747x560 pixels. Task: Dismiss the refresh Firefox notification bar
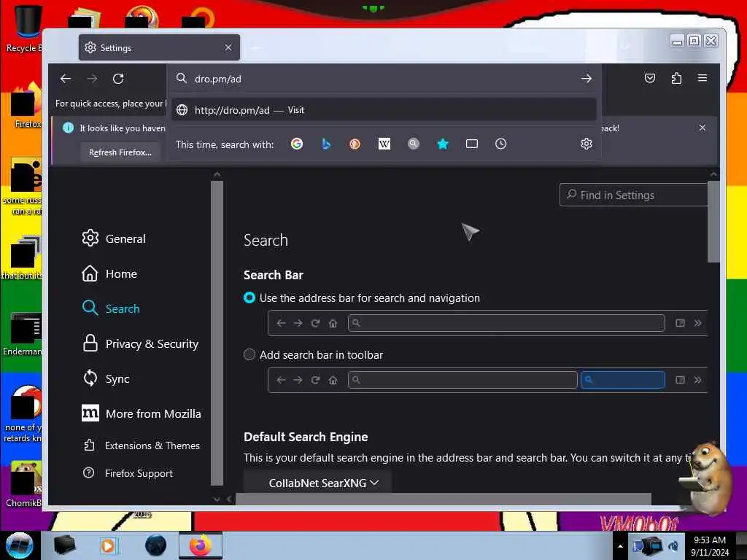pos(703,128)
